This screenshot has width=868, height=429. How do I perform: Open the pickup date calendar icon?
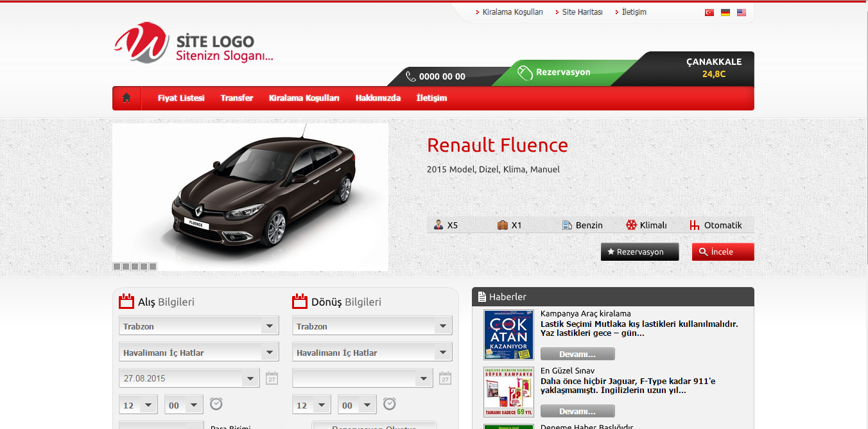pyautogui.click(x=272, y=378)
